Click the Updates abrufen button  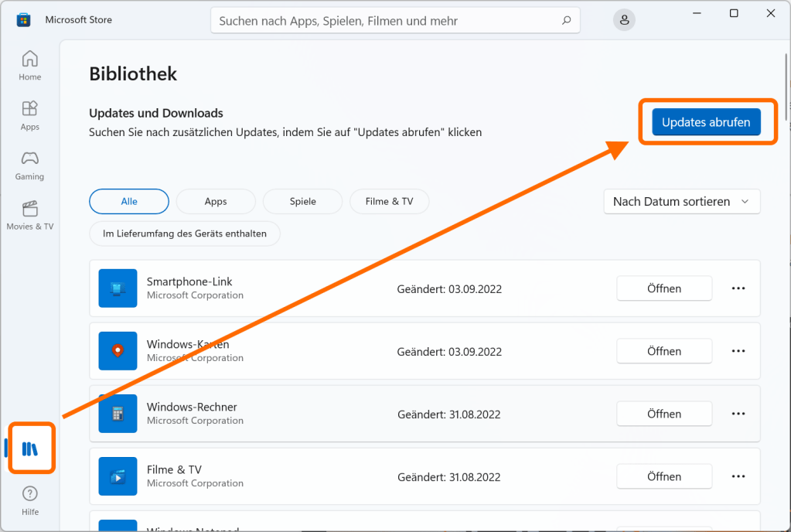point(706,122)
